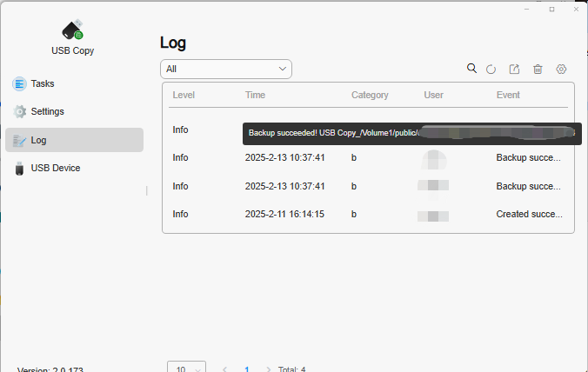Open log settings gear icon
This screenshot has height=372, width=588.
561,69
